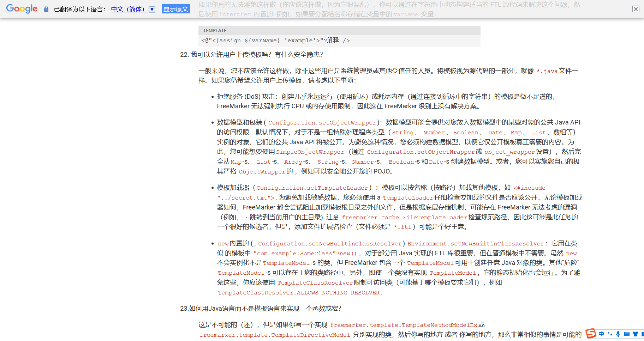Click the "com.example.SomeClass"?new() code text
The width and height of the screenshot is (644, 341).
(x=305, y=254)
